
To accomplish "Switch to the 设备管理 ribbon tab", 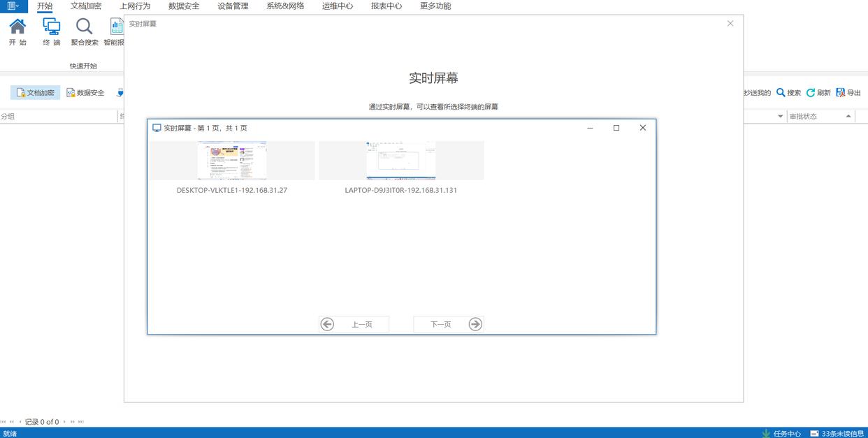I will [x=233, y=6].
